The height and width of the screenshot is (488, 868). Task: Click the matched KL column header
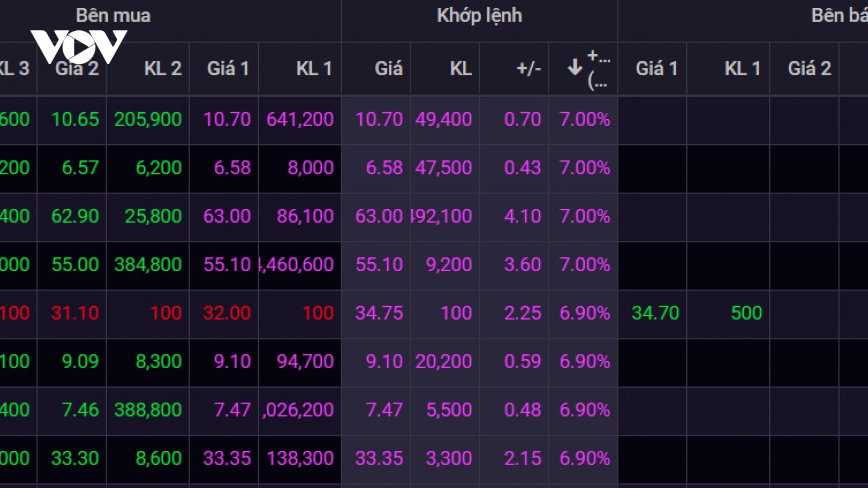pyautogui.click(x=461, y=69)
